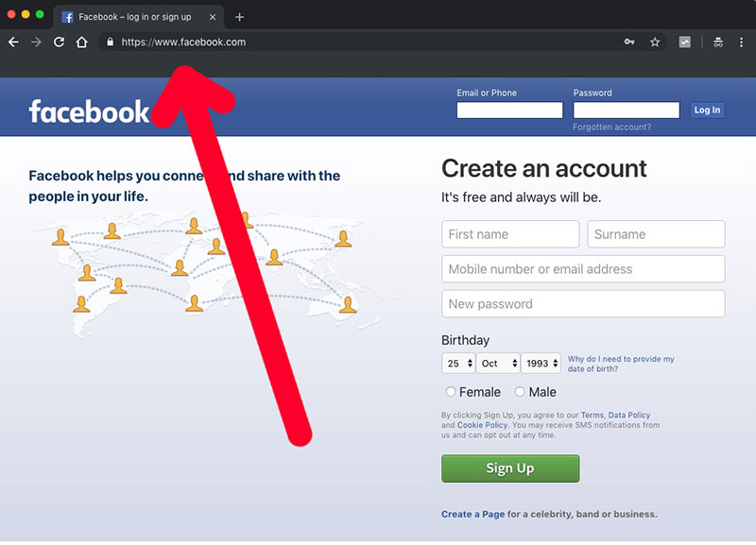Click the facebook logo in header
Screen dimensions: 756x545
[89, 111]
